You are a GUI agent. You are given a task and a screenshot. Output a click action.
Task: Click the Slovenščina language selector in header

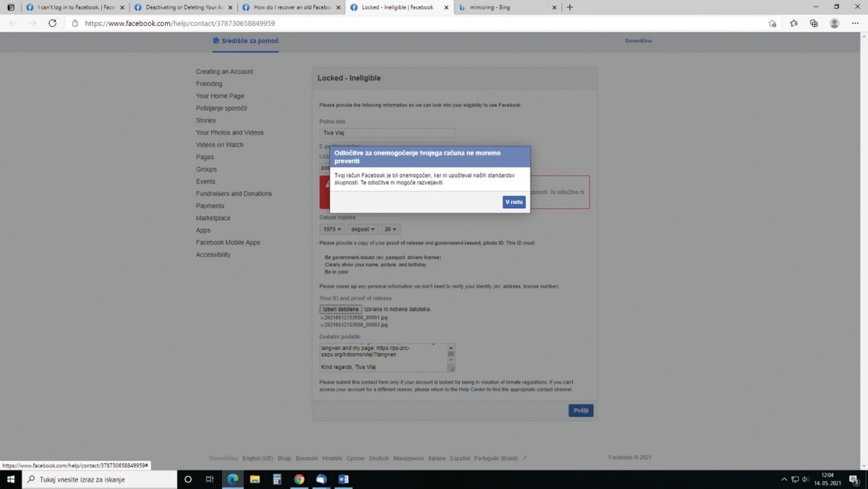(x=638, y=41)
